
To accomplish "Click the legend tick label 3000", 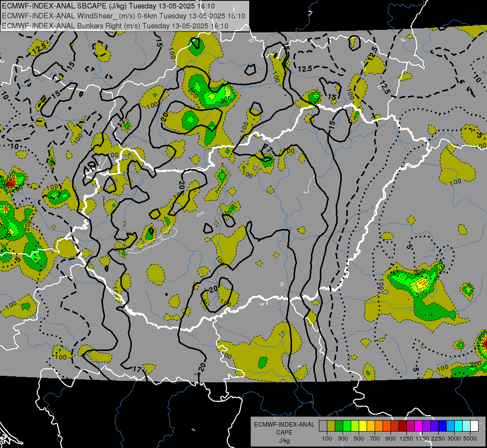I will point(454,439).
